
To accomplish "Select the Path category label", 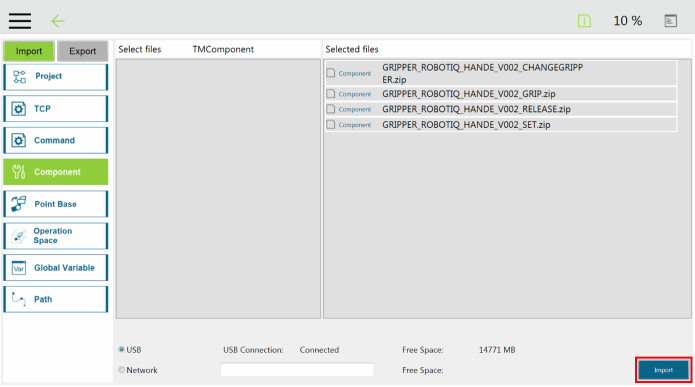I will [43, 299].
